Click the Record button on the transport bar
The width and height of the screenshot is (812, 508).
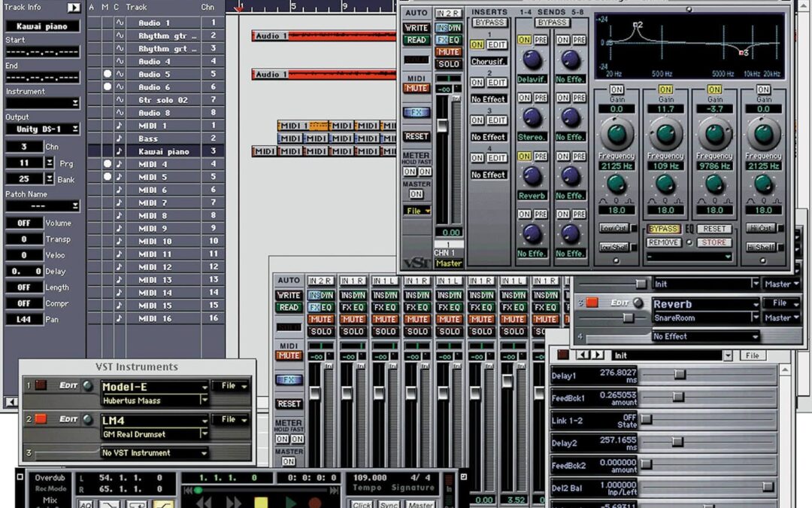[x=314, y=503]
